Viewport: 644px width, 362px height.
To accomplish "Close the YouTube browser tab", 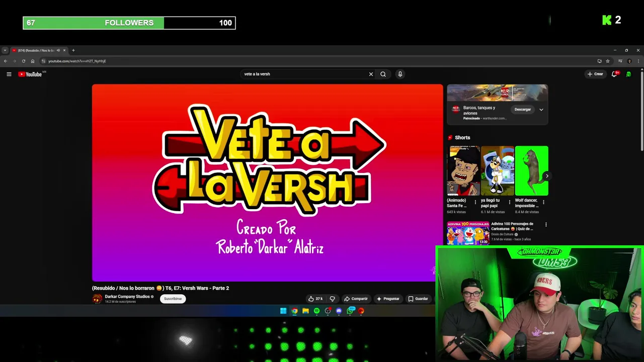I will click(64, 50).
